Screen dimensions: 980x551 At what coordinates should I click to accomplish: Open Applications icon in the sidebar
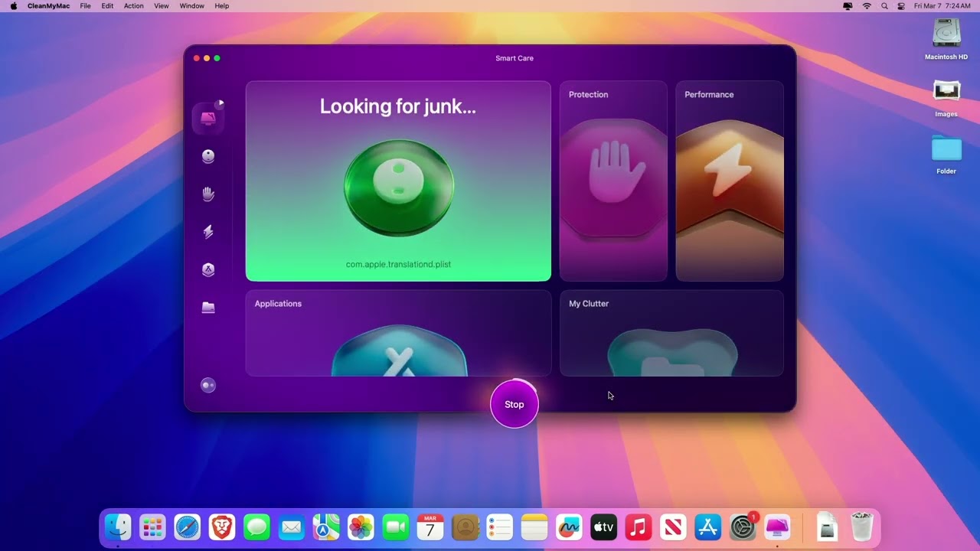(x=208, y=269)
